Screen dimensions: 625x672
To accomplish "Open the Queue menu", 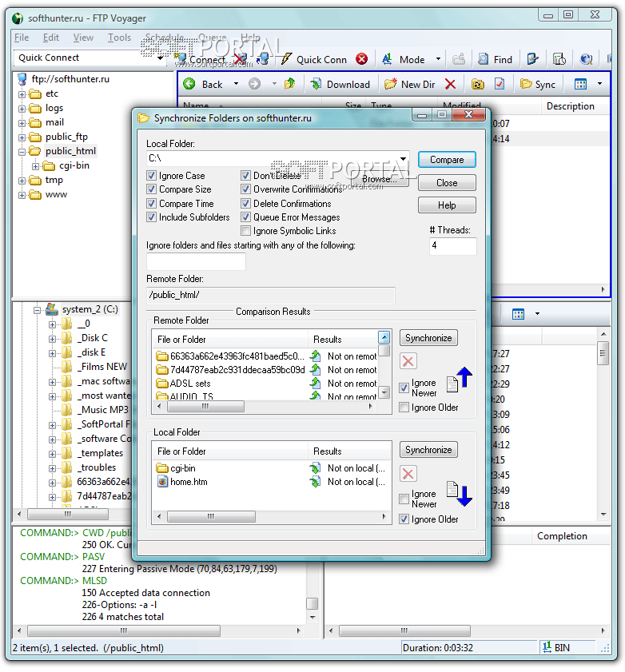I will click(x=212, y=38).
